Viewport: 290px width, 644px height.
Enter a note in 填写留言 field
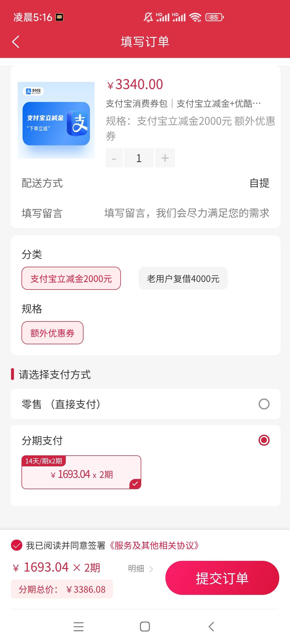187,213
